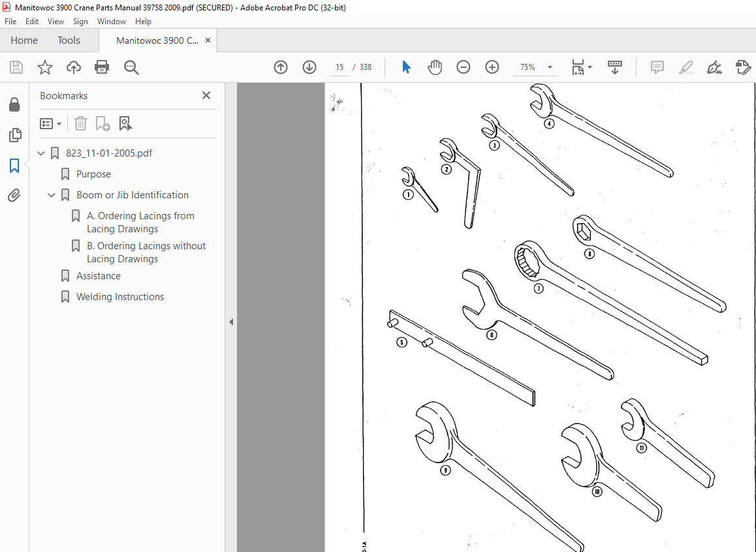The height and width of the screenshot is (552, 756).
Task: Go to previous page arrow
Action: click(x=281, y=67)
